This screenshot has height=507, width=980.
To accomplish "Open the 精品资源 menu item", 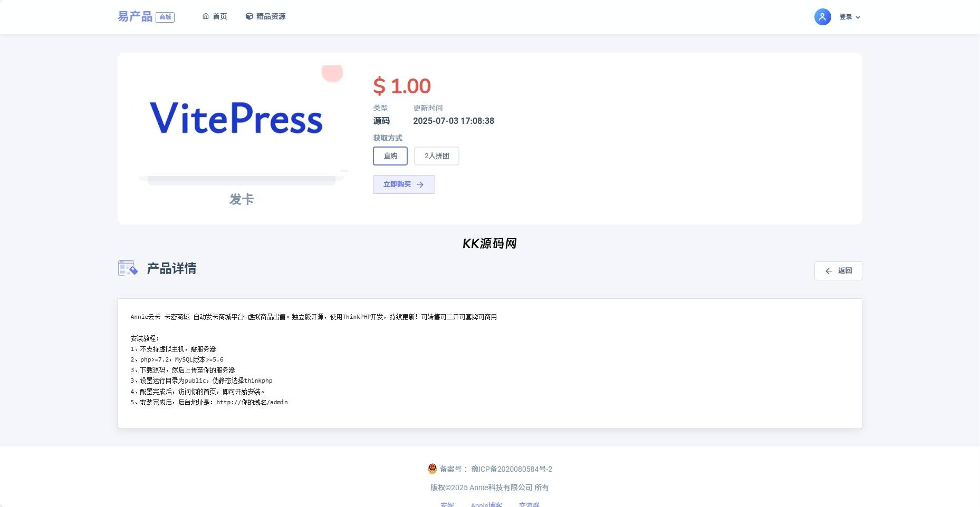I will coord(266,16).
